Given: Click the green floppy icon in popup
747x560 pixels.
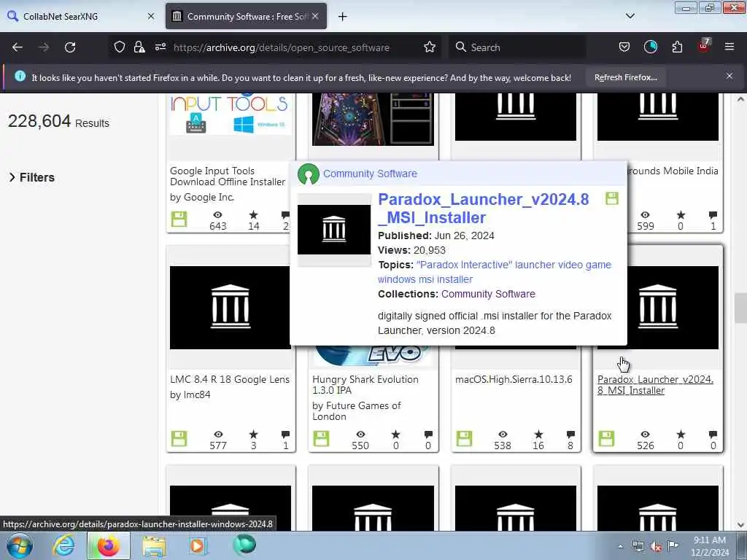Looking at the screenshot, I should tap(612, 198).
